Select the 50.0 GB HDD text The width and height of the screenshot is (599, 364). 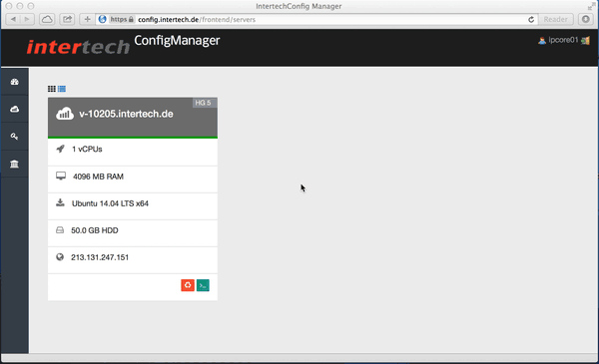pyautogui.click(x=95, y=230)
